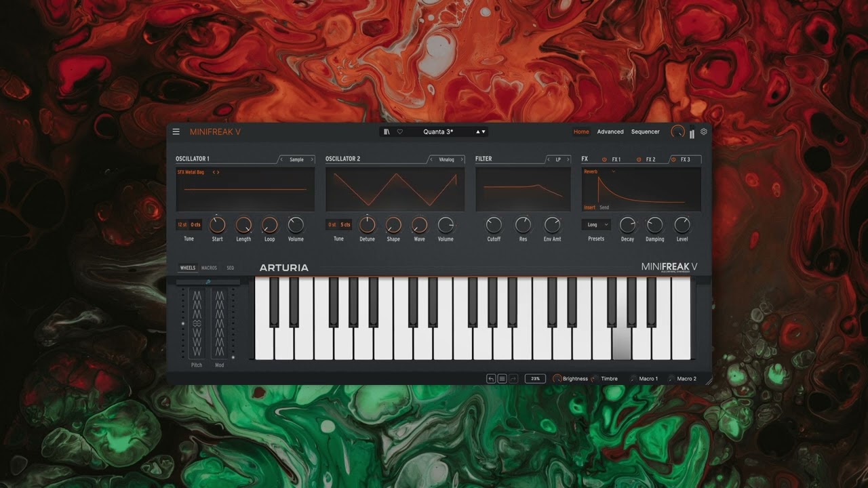
Task: Favorite the preset with the heart icon
Action: (400, 132)
